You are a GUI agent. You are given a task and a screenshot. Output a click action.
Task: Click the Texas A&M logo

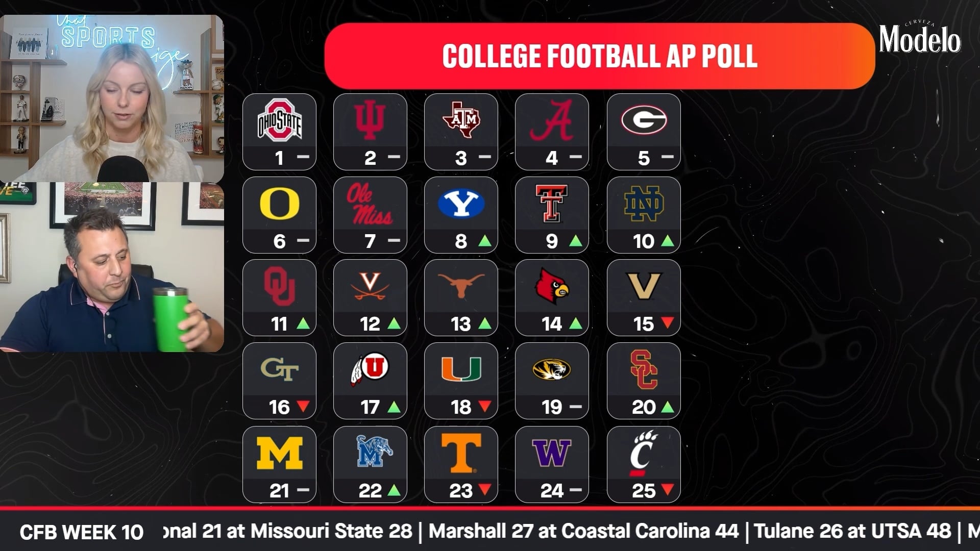tap(461, 120)
